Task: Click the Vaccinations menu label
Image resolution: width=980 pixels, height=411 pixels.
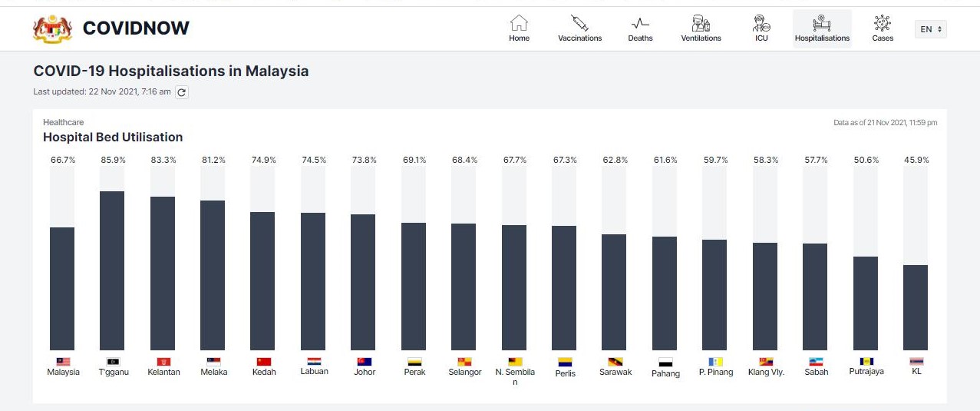Action: 579,38
